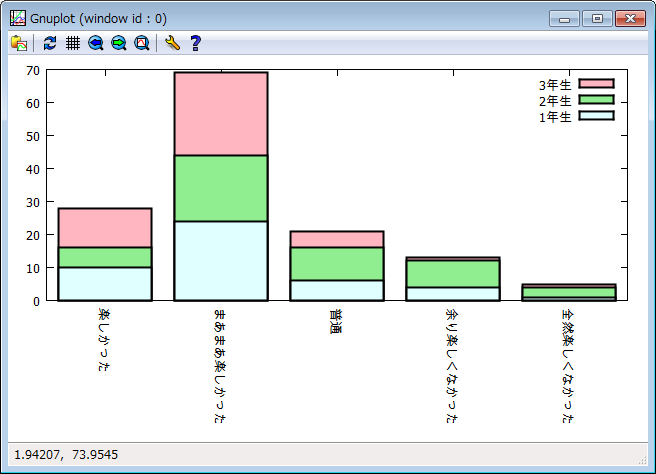Click the green segment of 余り楽しくなかった bar

(x=453, y=274)
